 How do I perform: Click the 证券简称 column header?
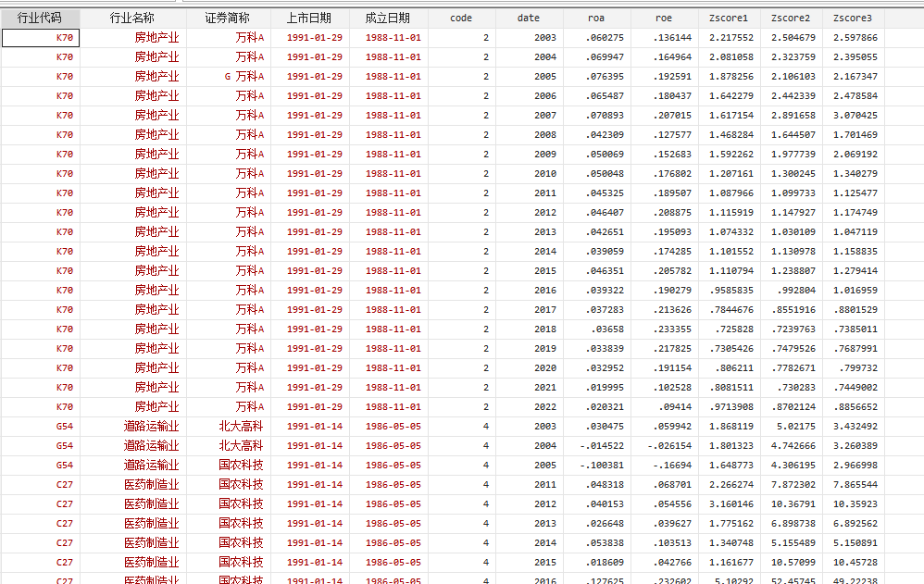228,18
